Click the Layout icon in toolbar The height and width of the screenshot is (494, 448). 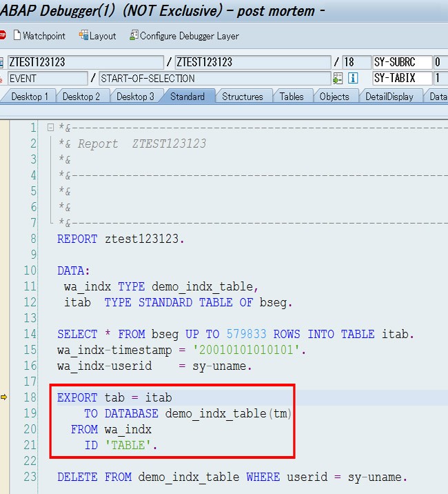83,35
